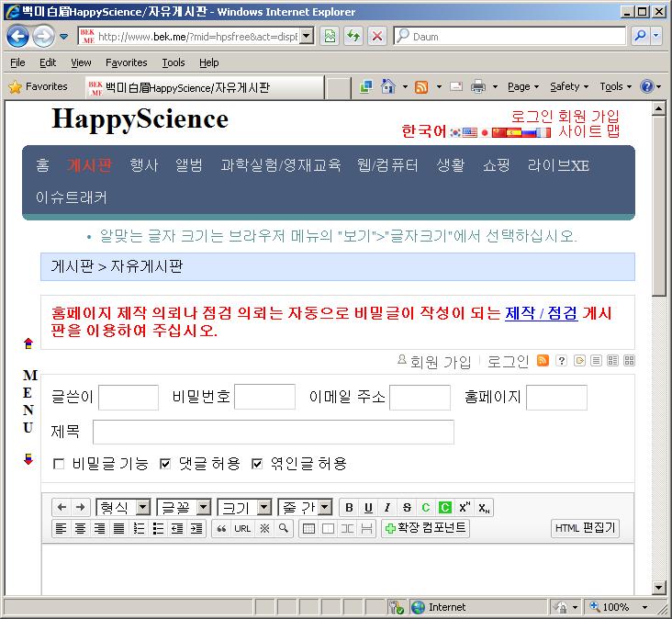Apply subscript formatting
This screenshot has height=619, width=672.
[x=484, y=508]
